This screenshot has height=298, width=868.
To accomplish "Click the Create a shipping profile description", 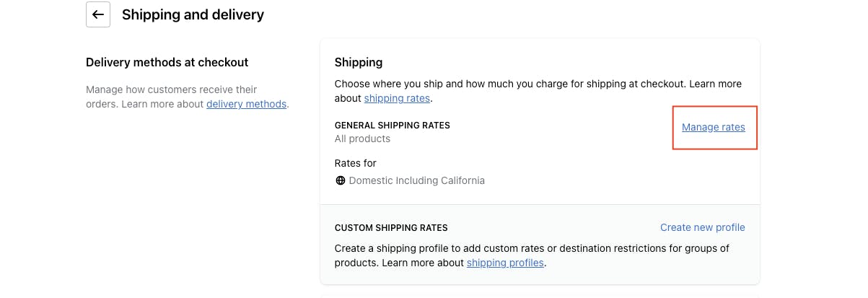I will tap(532, 255).
